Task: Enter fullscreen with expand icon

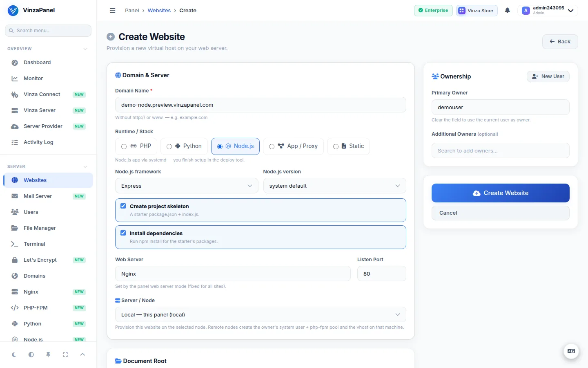Action: (65, 355)
